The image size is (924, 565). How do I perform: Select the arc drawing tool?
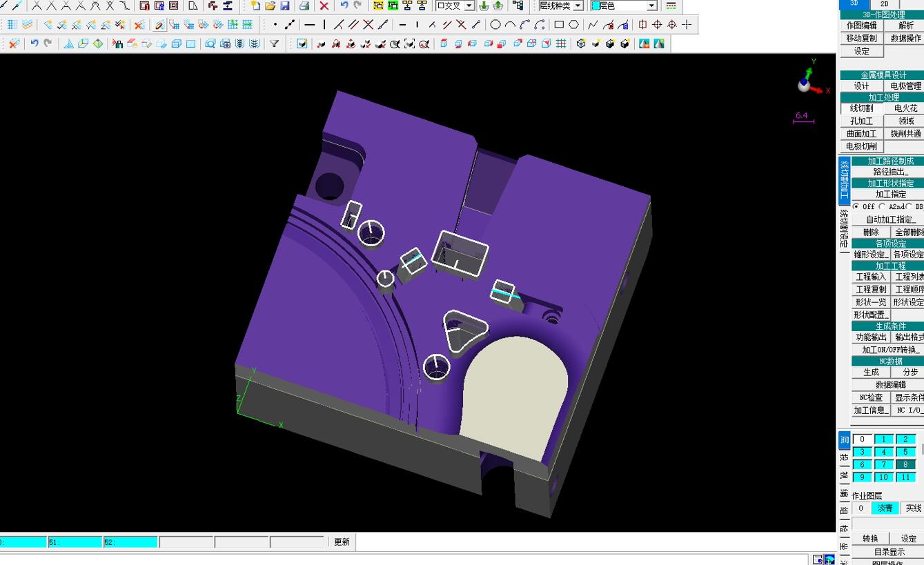coord(510,25)
